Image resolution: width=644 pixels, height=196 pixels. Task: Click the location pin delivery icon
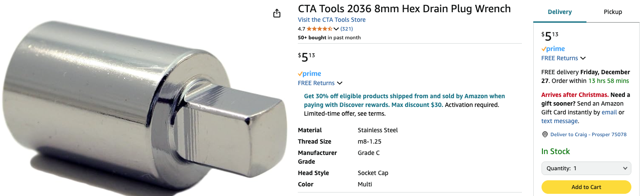point(545,134)
